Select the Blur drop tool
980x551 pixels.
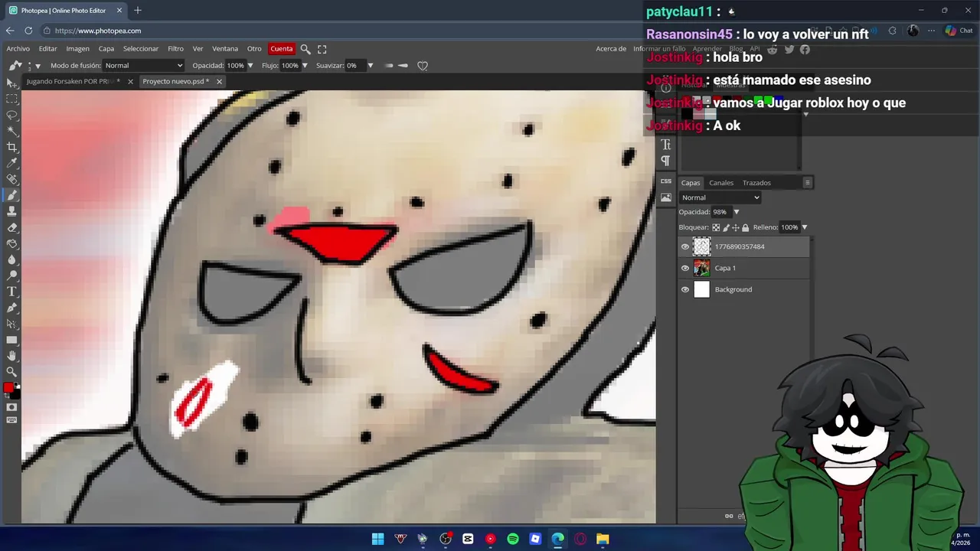pos(11,259)
